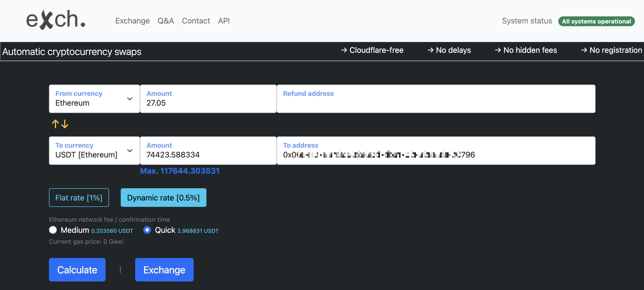Open the From currency dropdown
Viewport: 644px width, 290px height.
94,99
